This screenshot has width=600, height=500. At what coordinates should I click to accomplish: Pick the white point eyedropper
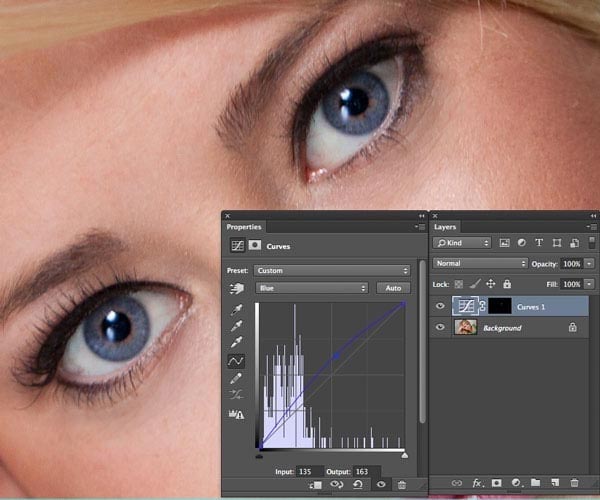click(237, 342)
